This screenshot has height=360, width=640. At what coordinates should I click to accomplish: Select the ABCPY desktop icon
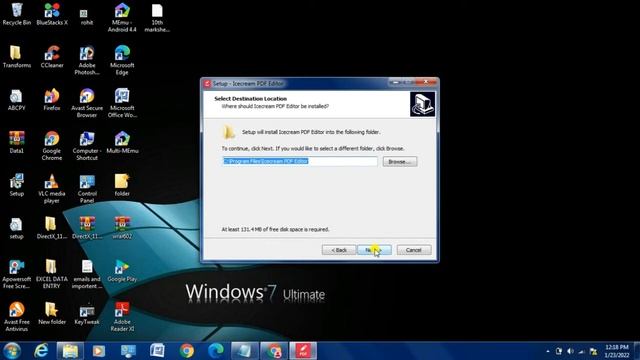pyautogui.click(x=16, y=100)
